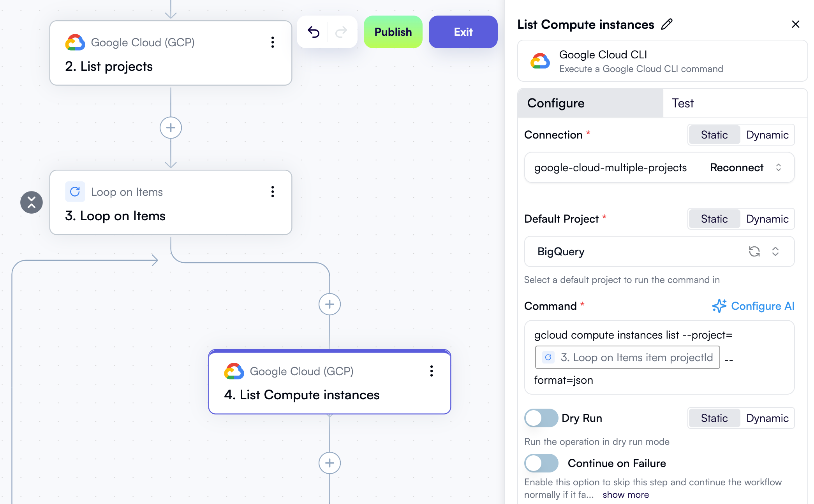Set Connection mode to Dynamic

click(767, 135)
